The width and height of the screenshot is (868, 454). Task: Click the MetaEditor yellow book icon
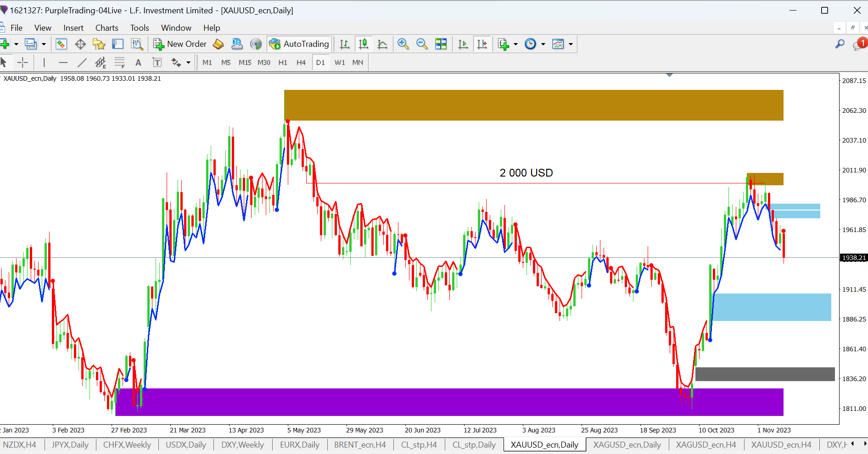[218, 44]
